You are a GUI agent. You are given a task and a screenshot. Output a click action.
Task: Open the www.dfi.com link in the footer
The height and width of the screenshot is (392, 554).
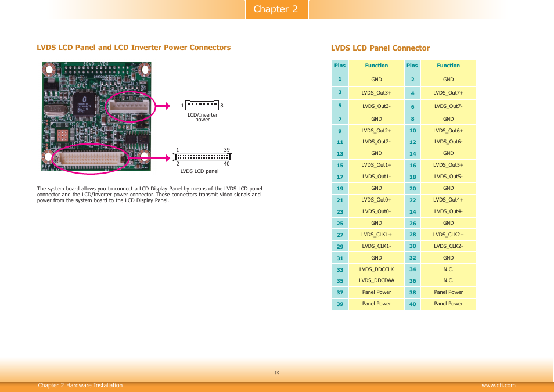[498, 386]
